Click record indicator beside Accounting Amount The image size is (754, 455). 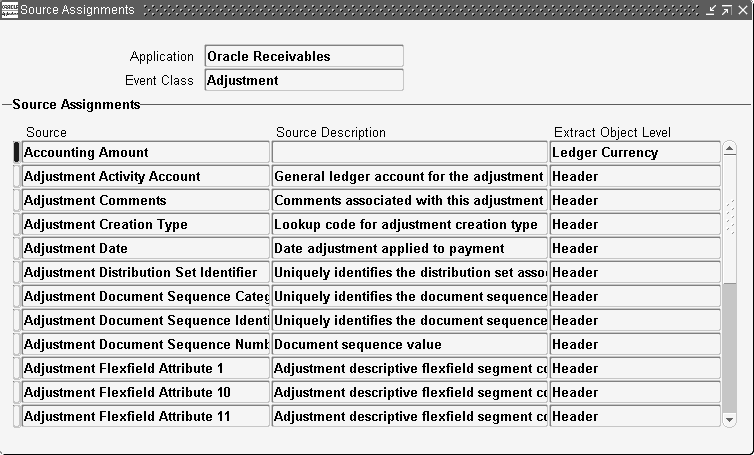coord(17,152)
